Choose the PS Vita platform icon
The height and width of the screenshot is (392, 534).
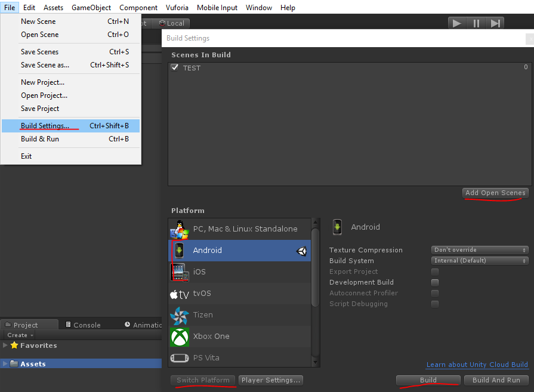[x=180, y=358]
